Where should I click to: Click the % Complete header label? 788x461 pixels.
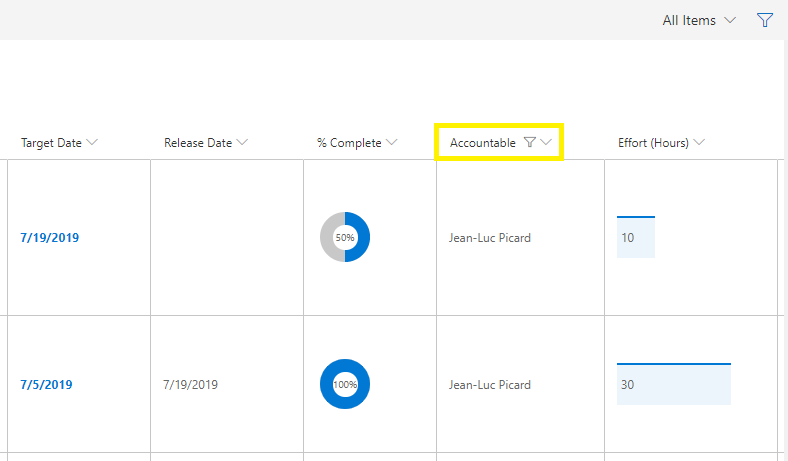348,143
